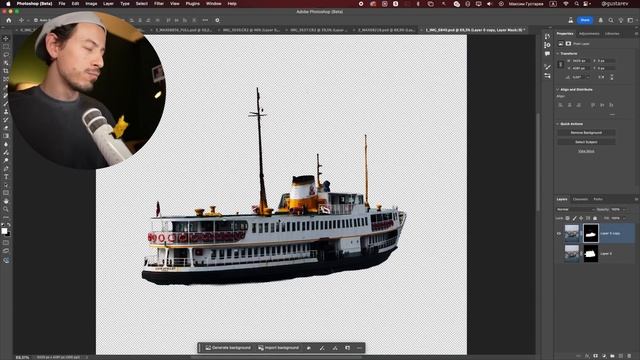Select the Move tool in the toolbar
The width and height of the screenshot is (640, 360).
coord(6,38)
